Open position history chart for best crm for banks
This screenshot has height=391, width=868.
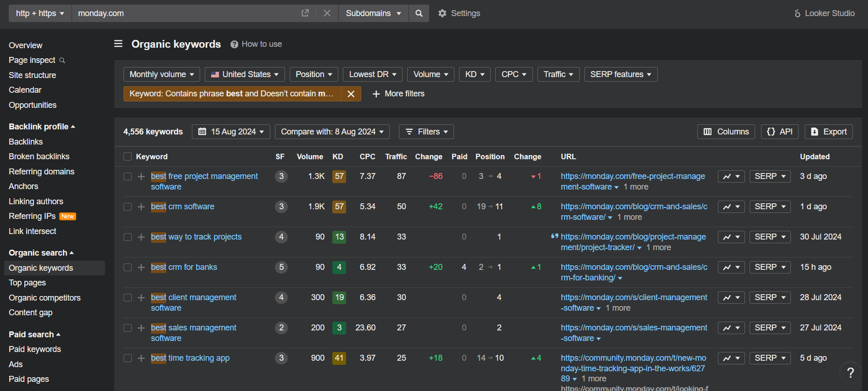(731, 268)
